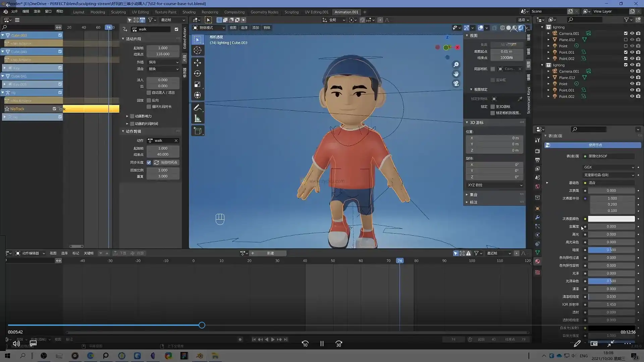Toggle camera view icon in viewport

pos(456,83)
